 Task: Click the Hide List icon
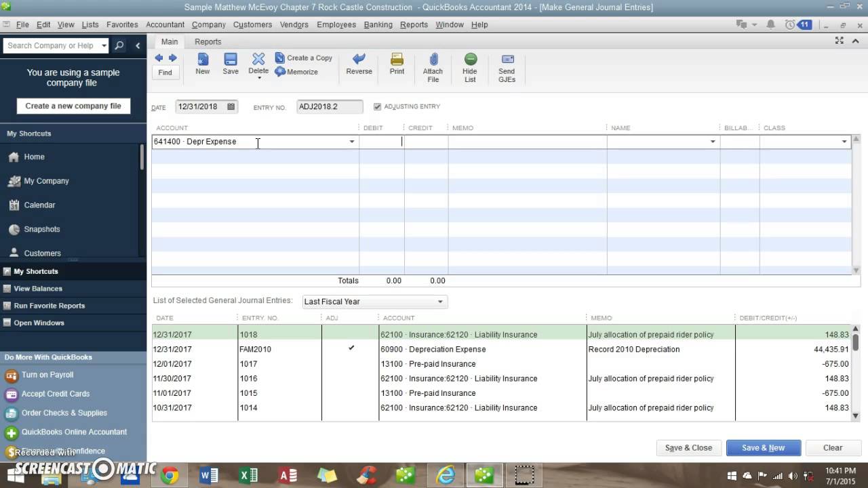click(470, 60)
